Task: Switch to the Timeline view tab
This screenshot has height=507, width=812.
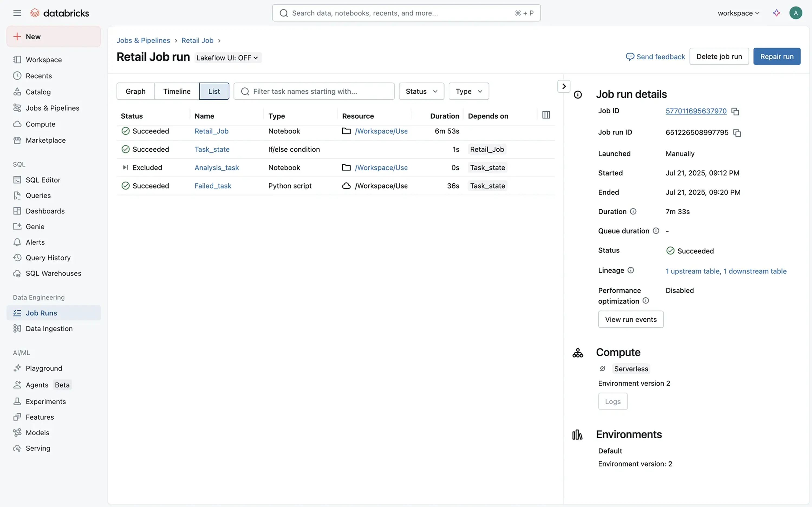Action: pos(177,91)
